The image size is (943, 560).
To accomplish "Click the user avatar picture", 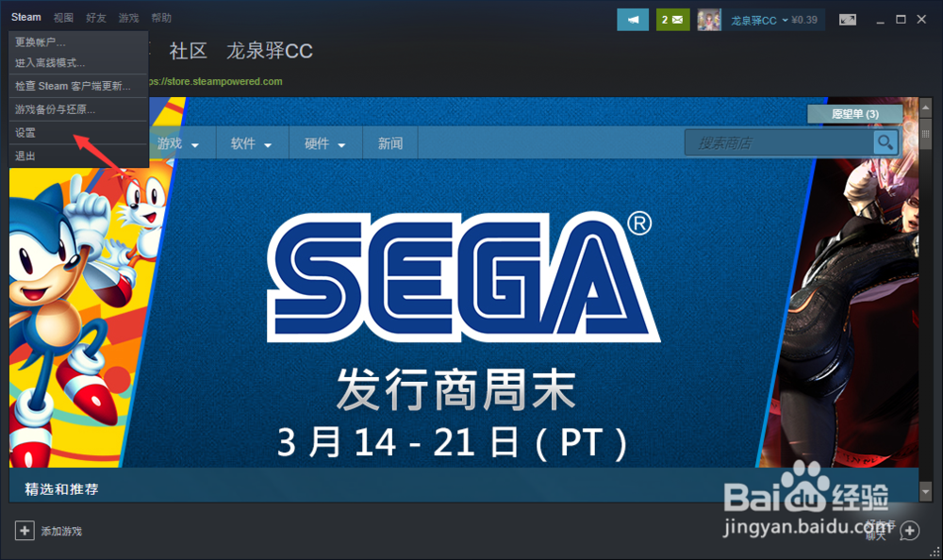I will [x=709, y=20].
